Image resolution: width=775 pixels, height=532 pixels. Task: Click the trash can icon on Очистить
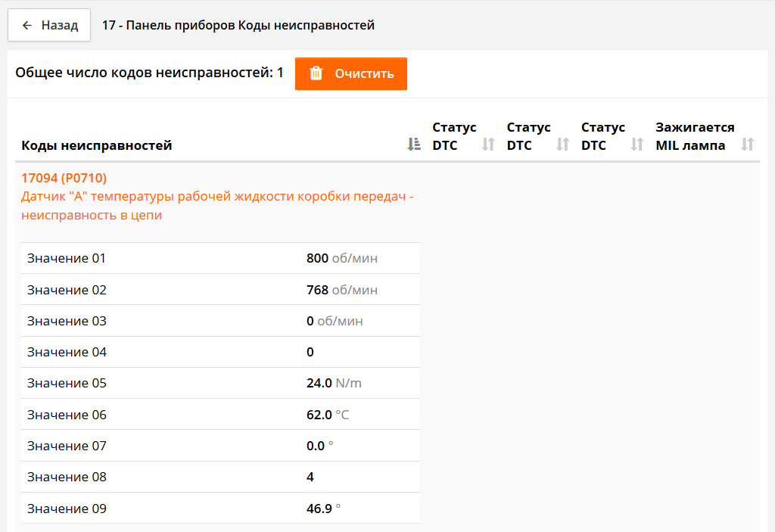tap(316, 73)
